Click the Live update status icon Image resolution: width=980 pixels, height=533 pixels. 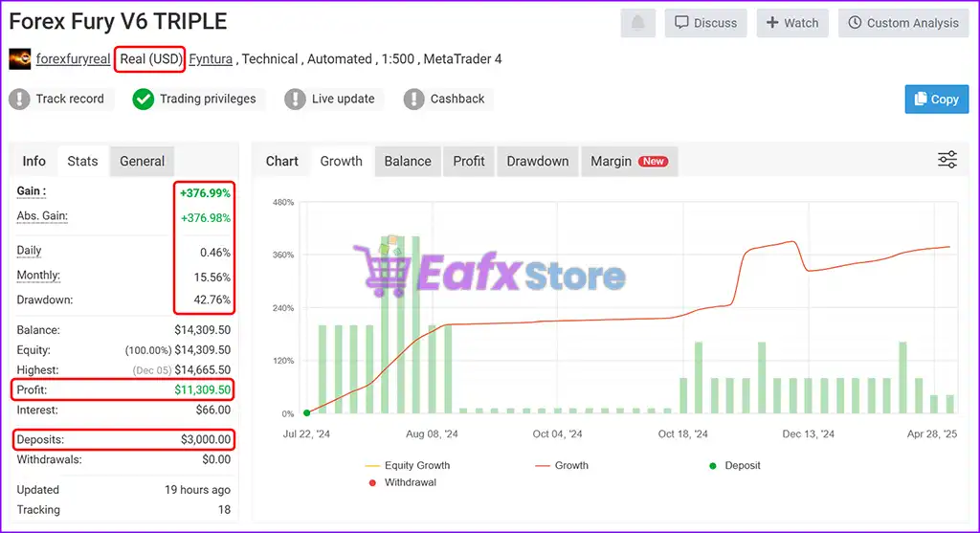pos(295,99)
